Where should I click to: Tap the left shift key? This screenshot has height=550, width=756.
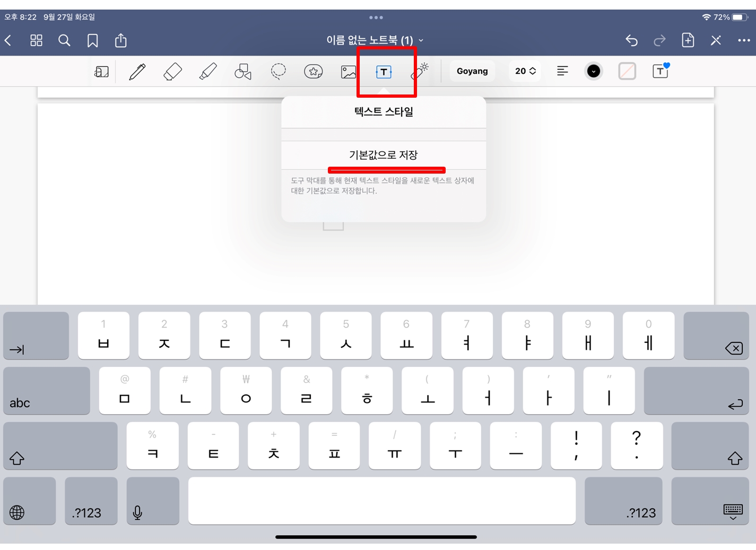coord(60,446)
